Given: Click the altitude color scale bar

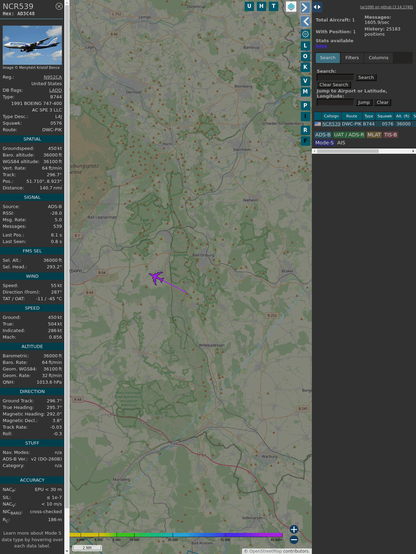Looking at the screenshot, I should coord(176,535).
